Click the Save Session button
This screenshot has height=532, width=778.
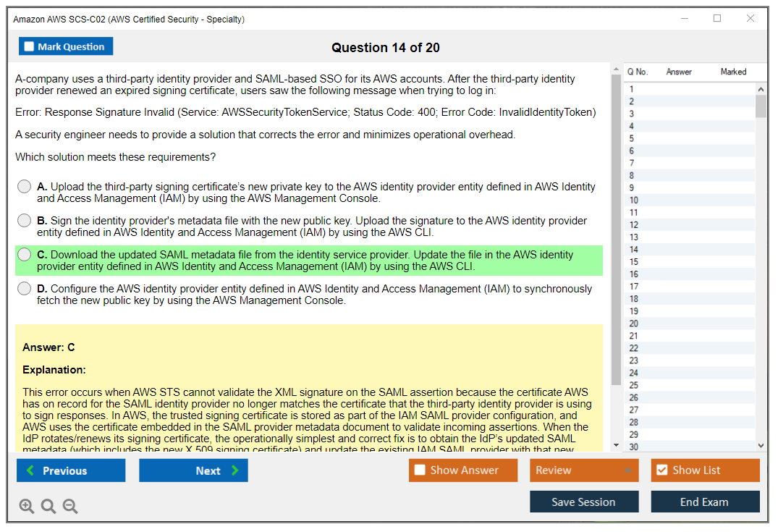coord(583,502)
